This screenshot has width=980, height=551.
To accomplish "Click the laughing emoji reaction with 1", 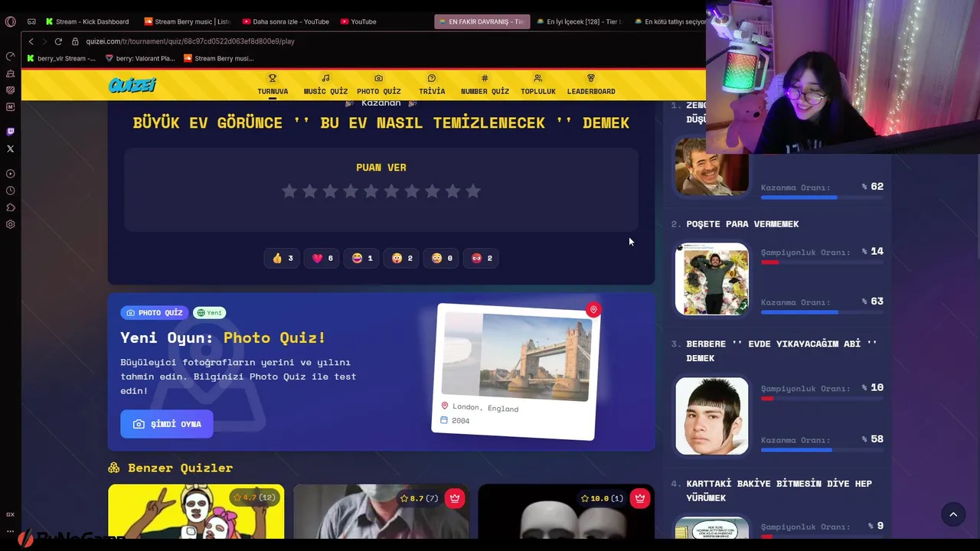I will [x=361, y=258].
